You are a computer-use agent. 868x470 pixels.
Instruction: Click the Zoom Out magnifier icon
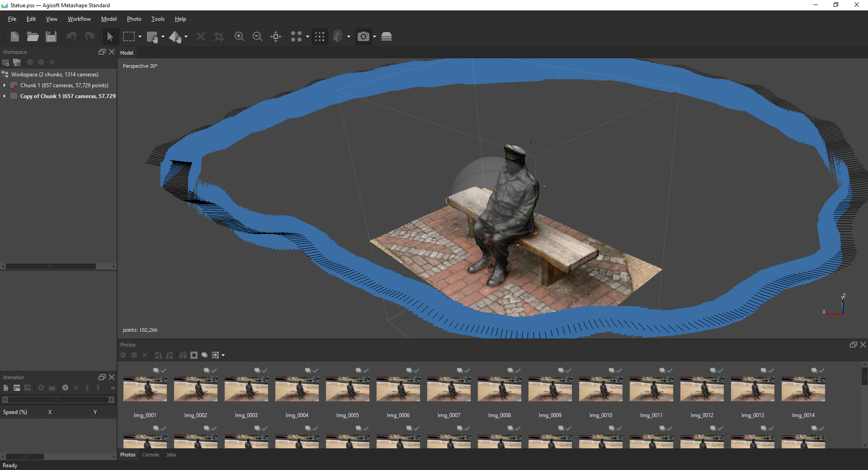pos(257,37)
